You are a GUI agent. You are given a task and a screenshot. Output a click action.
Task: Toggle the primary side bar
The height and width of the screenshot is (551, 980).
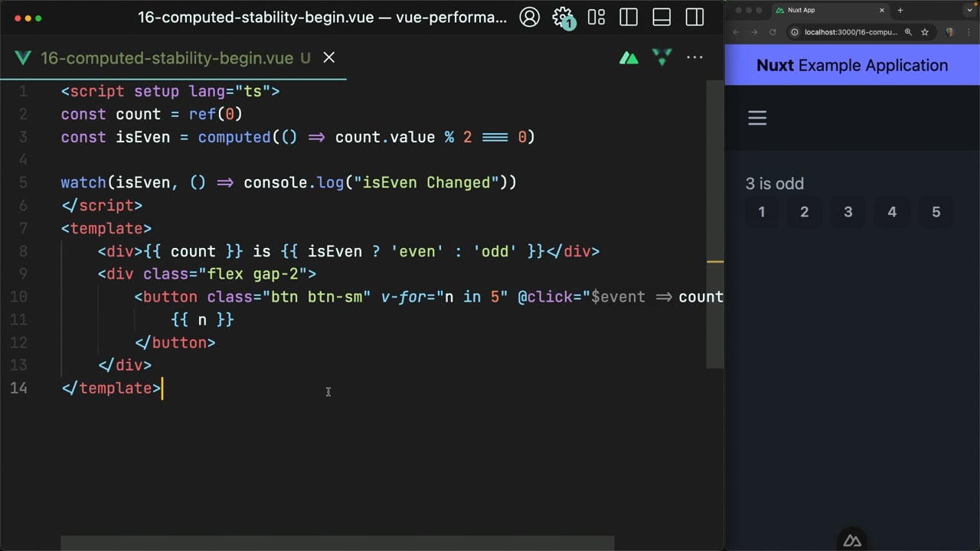pos(629,17)
